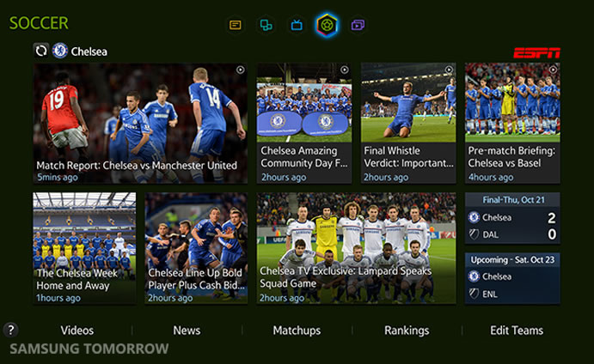Open the yellow news panel icon
The height and width of the screenshot is (364, 594).
236,26
